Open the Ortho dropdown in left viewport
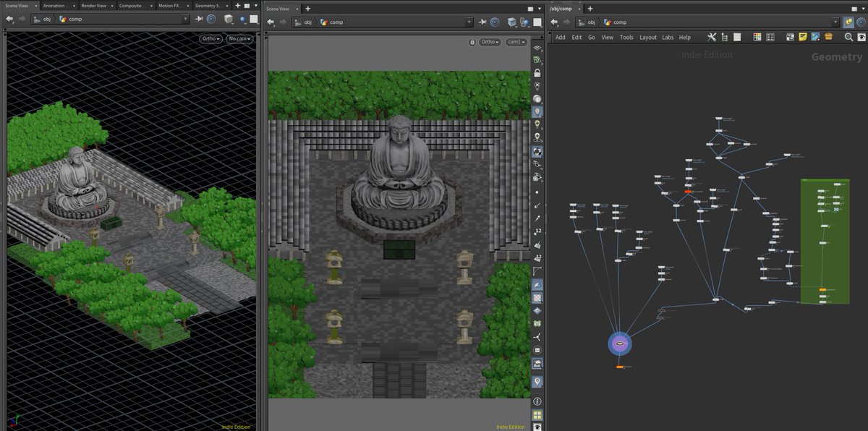This screenshot has height=431, width=868. [x=210, y=38]
